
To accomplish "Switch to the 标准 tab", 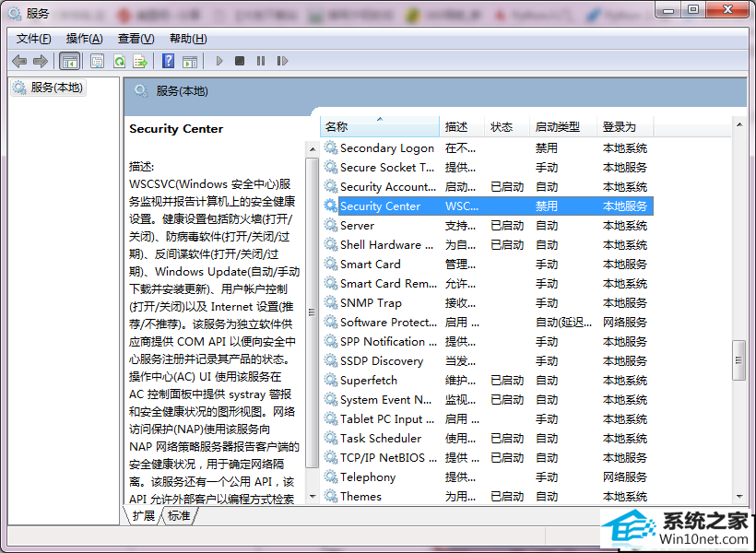I will click(179, 516).
